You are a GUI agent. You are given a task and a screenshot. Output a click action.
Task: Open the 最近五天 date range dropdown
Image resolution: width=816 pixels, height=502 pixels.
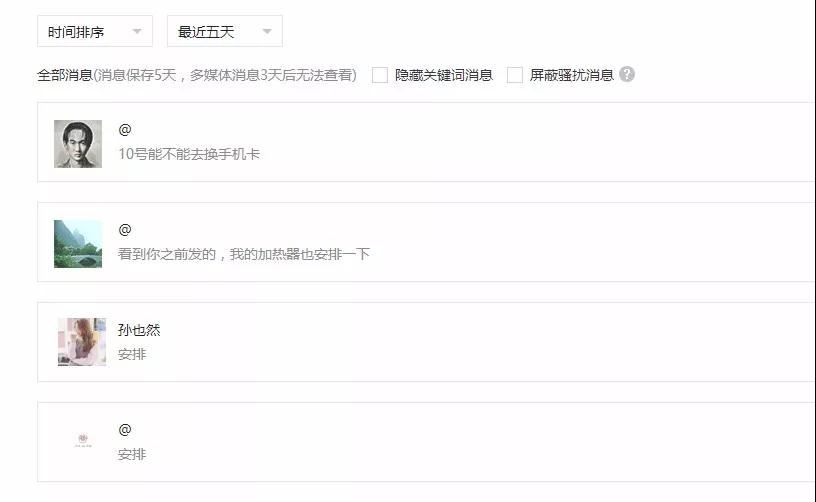click(225, 31)
